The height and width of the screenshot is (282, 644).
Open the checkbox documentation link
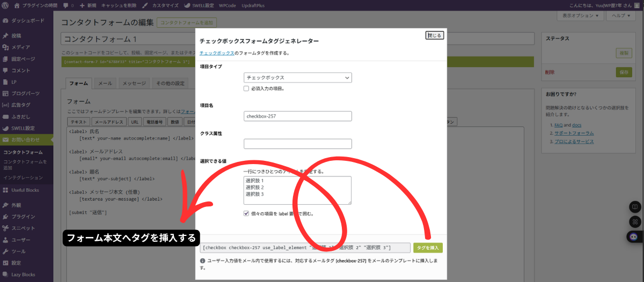coord(216,53)
